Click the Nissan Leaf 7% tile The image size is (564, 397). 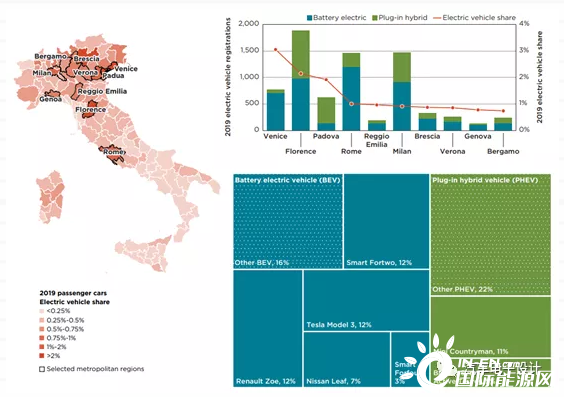(x=347, y=360)
